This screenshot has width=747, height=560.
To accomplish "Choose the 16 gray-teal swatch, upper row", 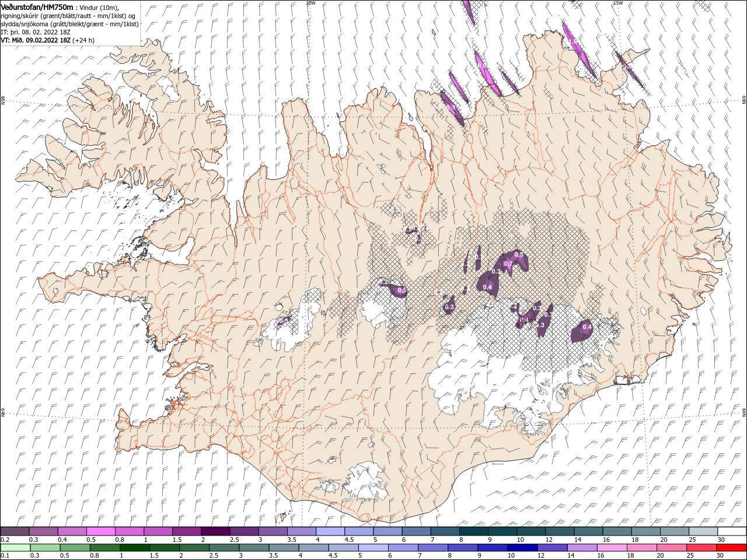I will pyautogui.click(x=617, y=531).
